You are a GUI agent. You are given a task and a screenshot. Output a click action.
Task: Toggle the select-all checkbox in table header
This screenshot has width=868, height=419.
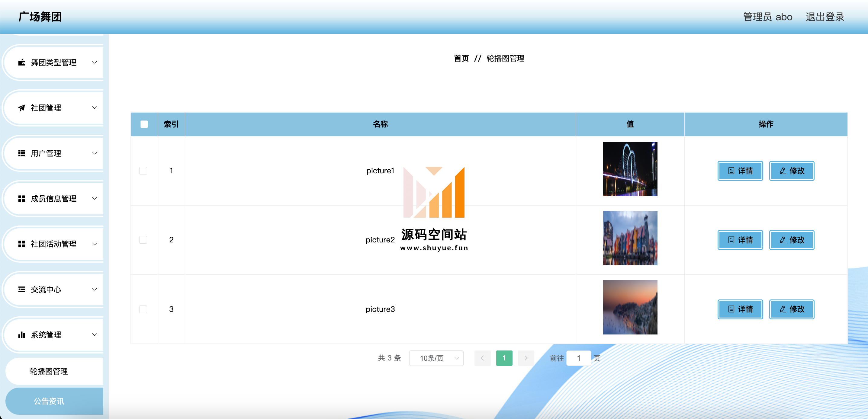tap(144, 124)
